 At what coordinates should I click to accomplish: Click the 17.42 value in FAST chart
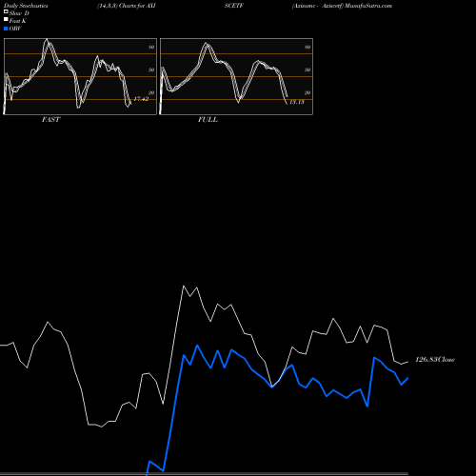(x=141, y=99)
